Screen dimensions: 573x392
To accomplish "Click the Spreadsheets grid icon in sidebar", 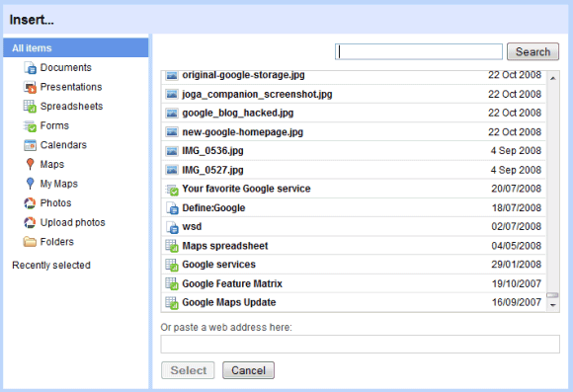I will 30,107.
